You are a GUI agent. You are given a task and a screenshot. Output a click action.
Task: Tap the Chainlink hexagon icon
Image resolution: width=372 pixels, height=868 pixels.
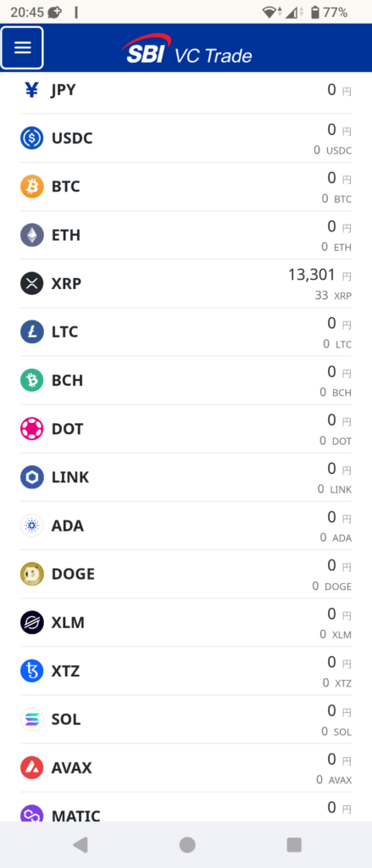click(31, 477)
